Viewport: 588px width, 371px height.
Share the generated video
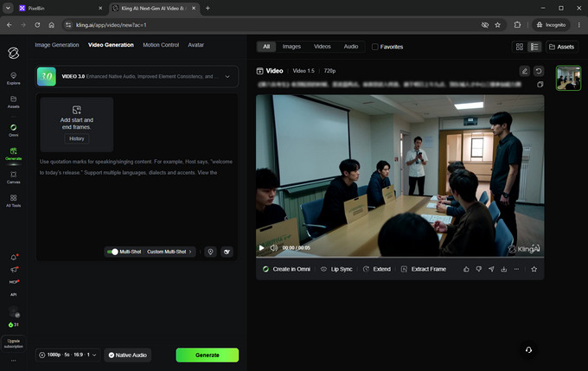(x=491, y=269)
